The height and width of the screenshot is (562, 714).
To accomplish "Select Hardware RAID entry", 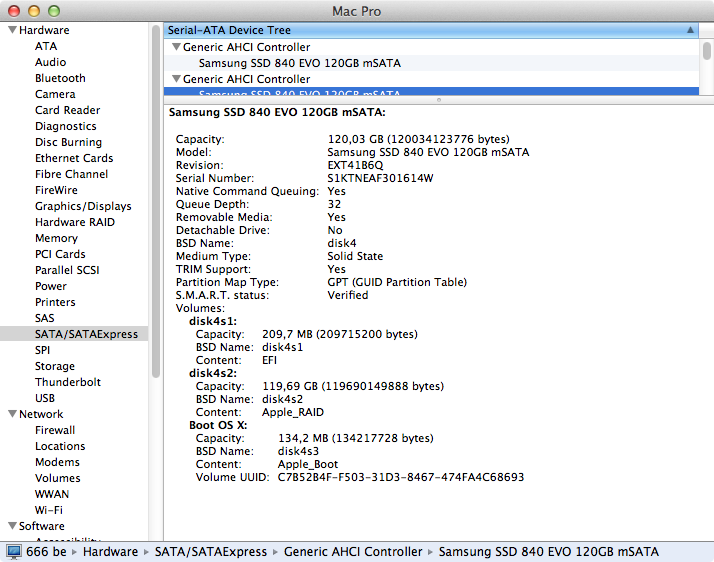I will pos(75,222).
